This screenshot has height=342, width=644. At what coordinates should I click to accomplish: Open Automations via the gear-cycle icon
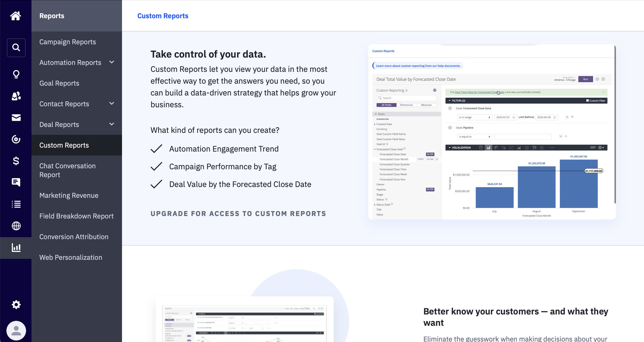pos(16,139)
